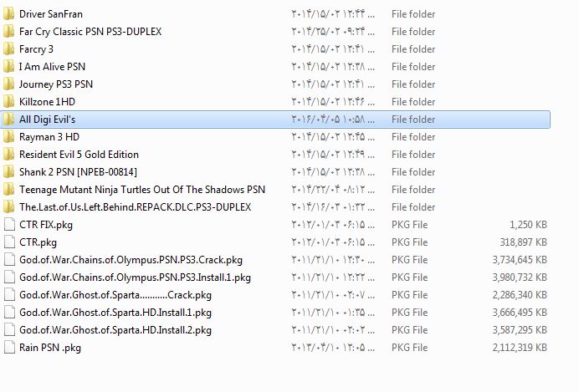The width and height of the screenshot is (579, 392).
Task: Select the CTR.pkg file icon
Action: 9,242
